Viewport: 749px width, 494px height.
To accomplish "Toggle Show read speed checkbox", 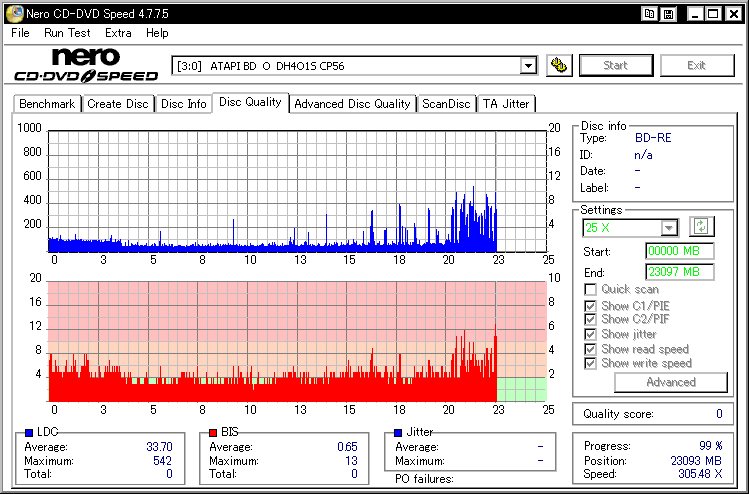I will (x=590, y=349).
